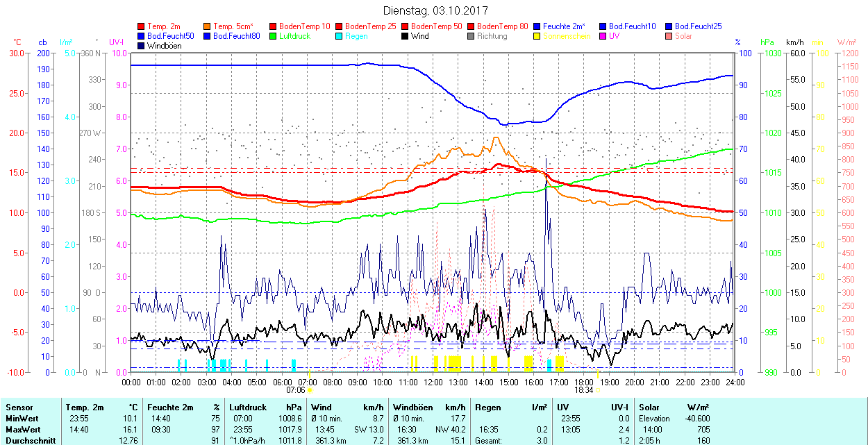Click the yellow Sonnenschein legend swatch
The image size is (868, 445).
(x=537, y=36)
